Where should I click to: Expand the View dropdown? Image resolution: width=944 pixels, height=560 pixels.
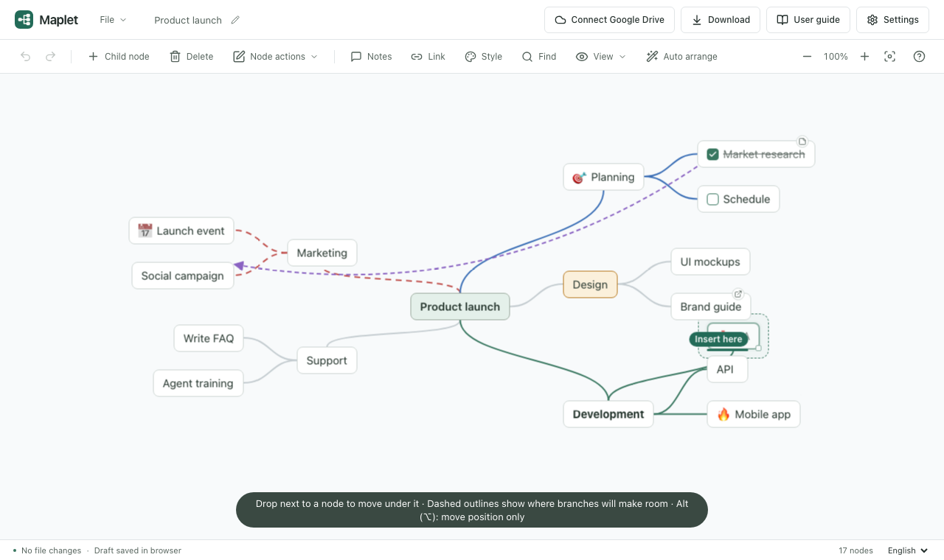[x=601, y=57]
